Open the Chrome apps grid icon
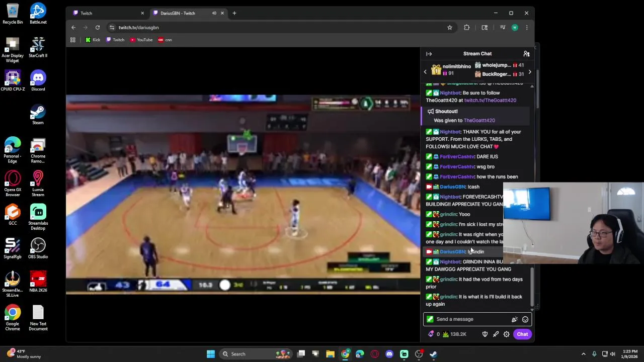The image size is (644, 362). point(73,40)
